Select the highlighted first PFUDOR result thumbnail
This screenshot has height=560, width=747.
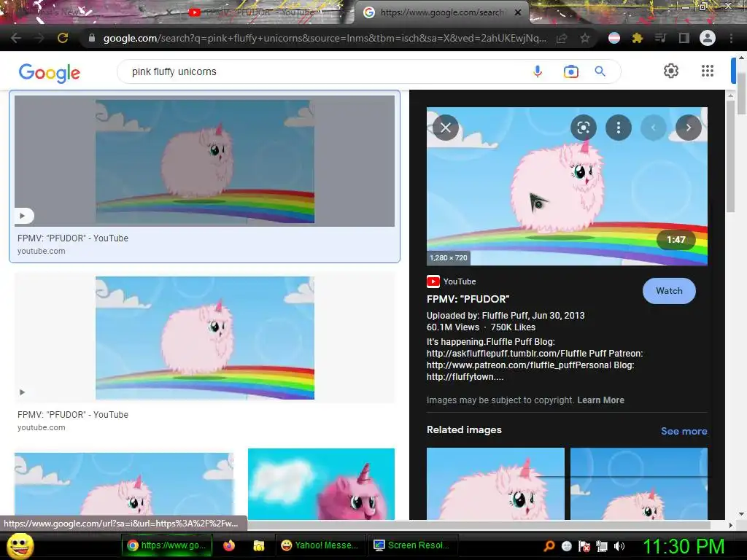tap(204, 161)
